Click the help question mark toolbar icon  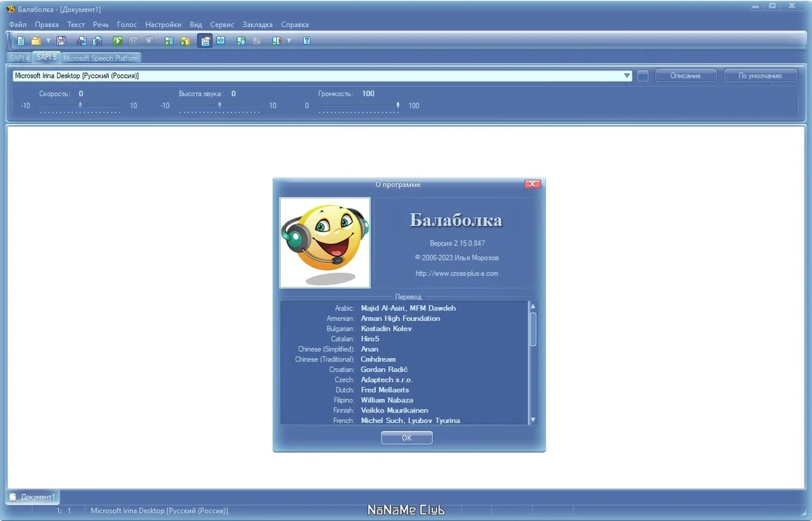307,41
